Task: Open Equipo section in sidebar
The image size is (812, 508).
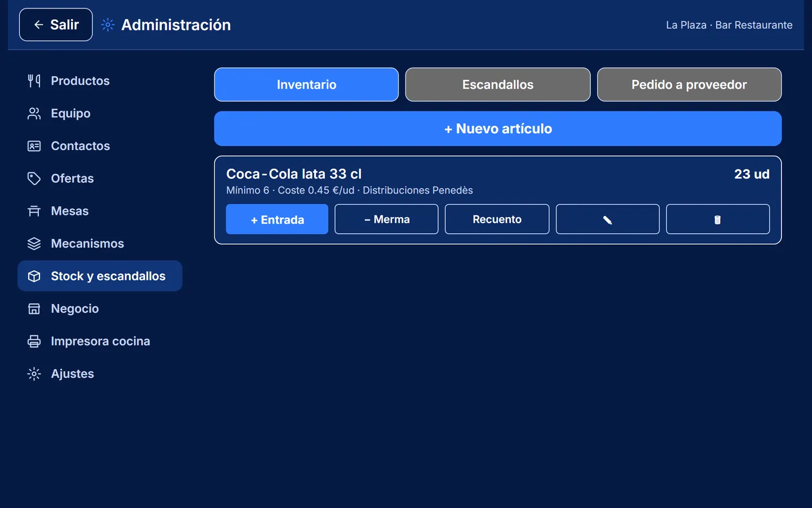Action: coord(100,113)
